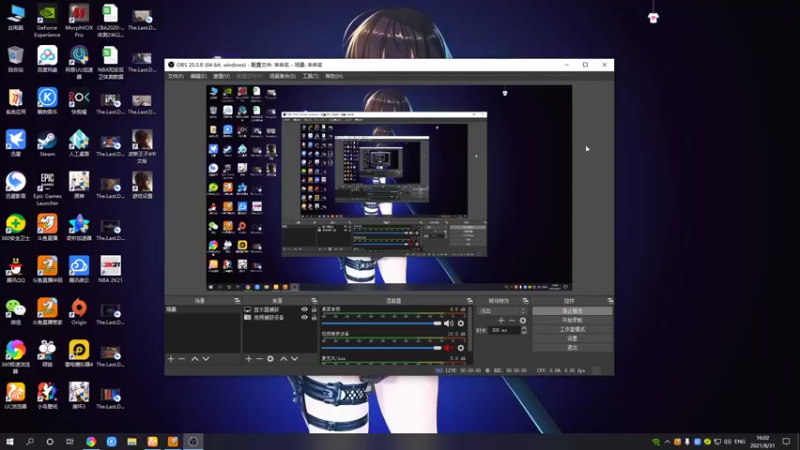The image size is (800, 450).
Task: Pop out the Scenes dock panel
Action: click(x=237, y=301)
